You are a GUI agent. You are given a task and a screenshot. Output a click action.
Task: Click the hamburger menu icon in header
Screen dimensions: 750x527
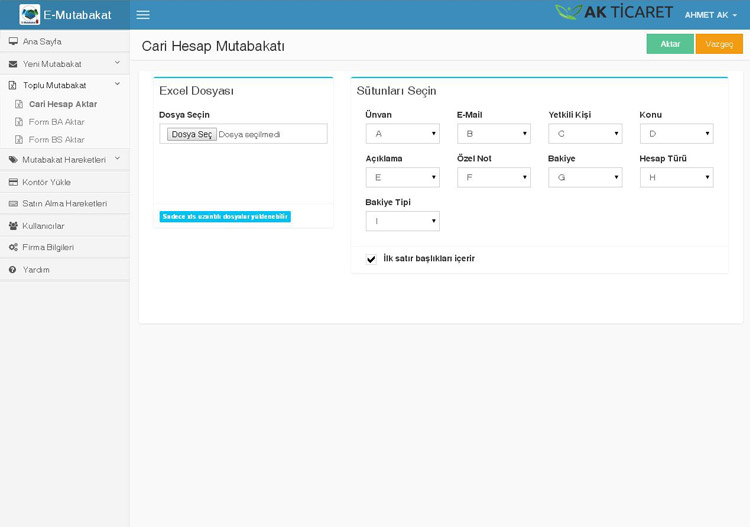coord(143,15)
